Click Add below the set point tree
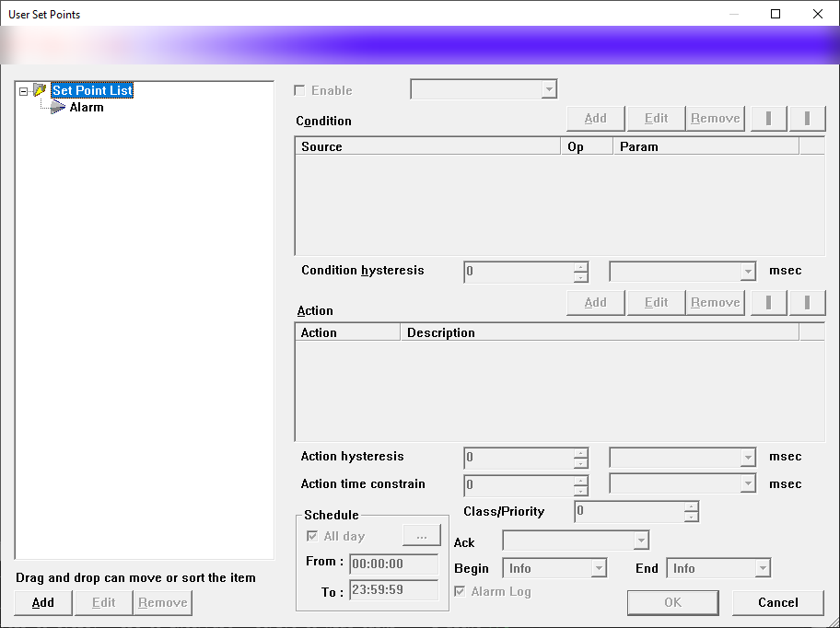Viewport: 840px width, 628px height. (43, 603)
